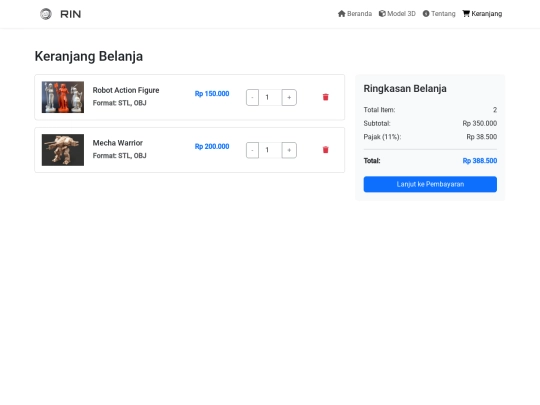Screen dimensions: 540x405
Task: Click Mecha Warrior quantity field
Action: [x=270, y=150]
